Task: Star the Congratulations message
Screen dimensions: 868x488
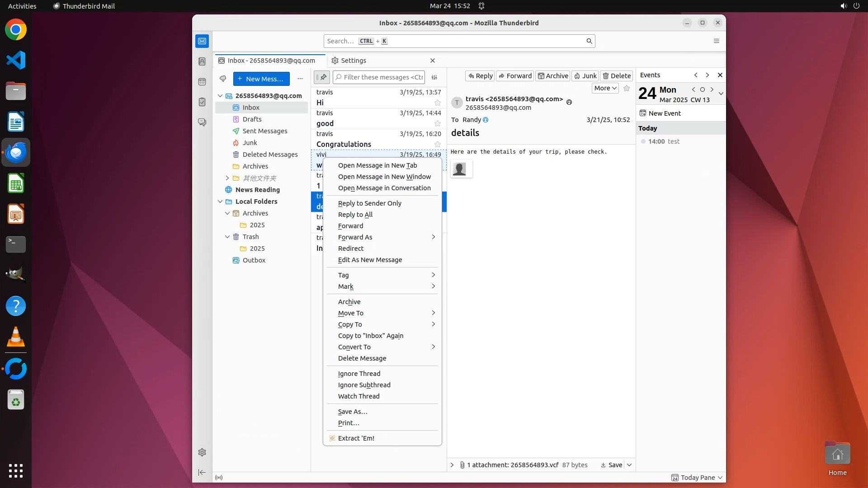Action: (437, 144)
